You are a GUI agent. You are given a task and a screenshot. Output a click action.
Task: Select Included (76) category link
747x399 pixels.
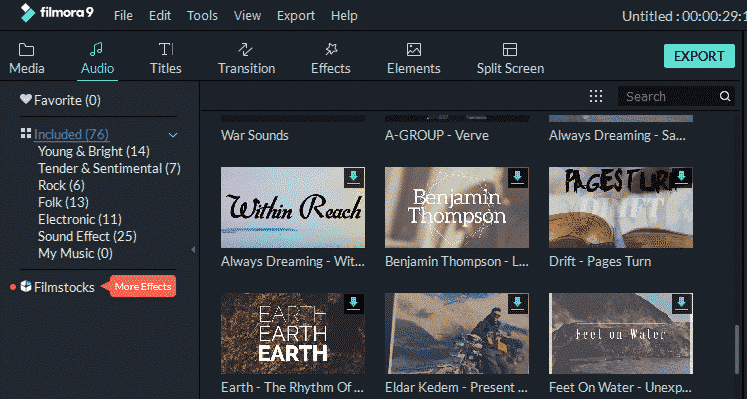(x=71, y=134)
